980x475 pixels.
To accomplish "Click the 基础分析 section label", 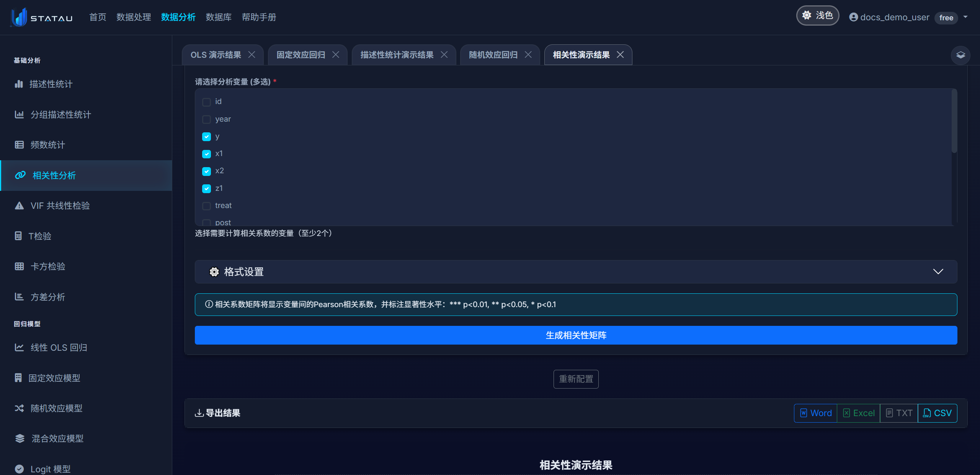I will 27,60.
